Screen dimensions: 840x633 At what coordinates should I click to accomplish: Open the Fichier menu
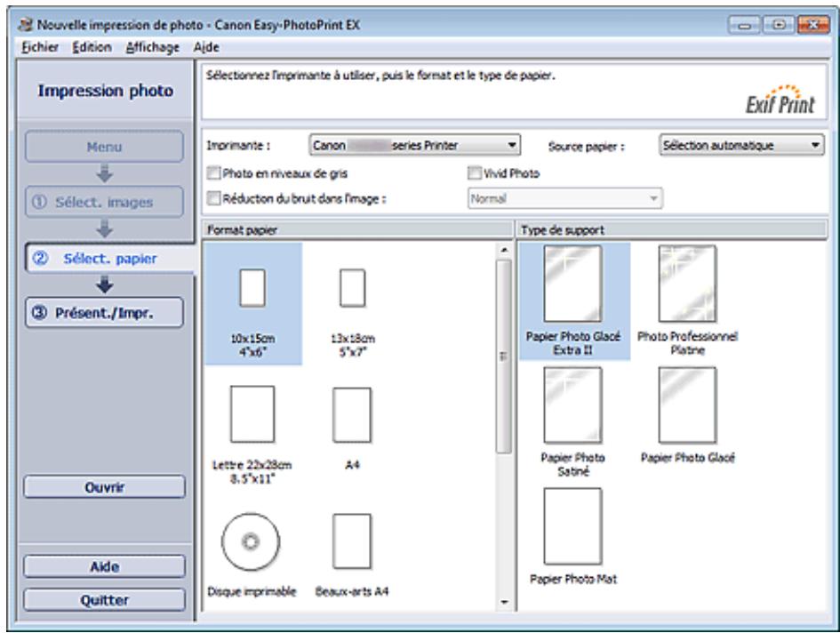pyautogui.click(x=40, y=47)
